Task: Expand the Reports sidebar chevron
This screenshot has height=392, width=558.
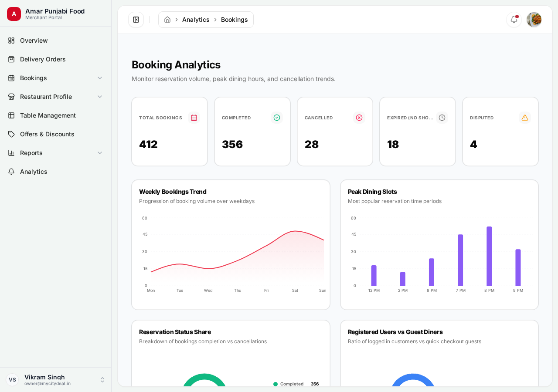Action: (x=100, y=153)
